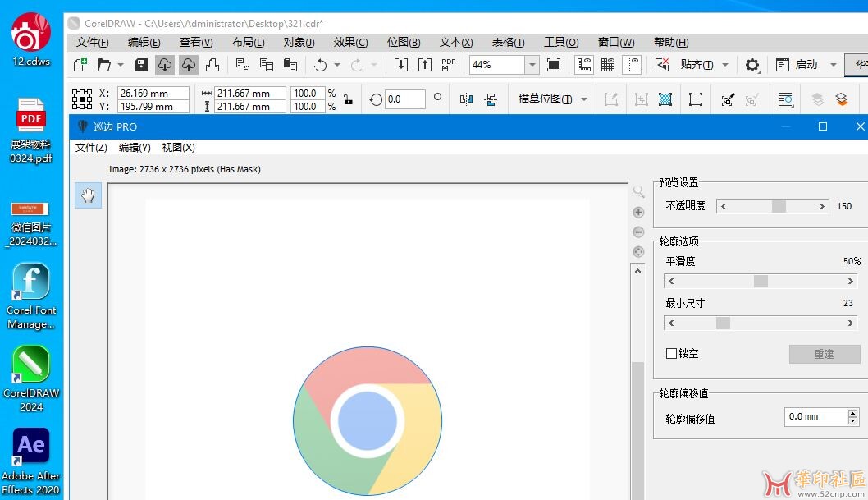Click the Export icon with up arrow
The image size is (868, 500).
pos(425,65)
